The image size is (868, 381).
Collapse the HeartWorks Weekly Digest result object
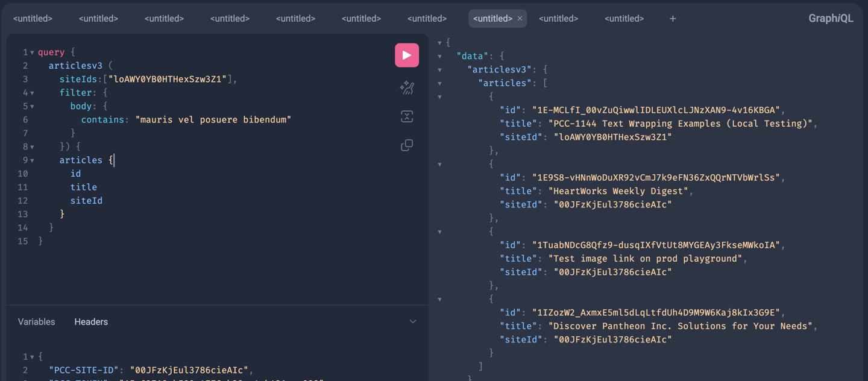[x=440, y=165]
